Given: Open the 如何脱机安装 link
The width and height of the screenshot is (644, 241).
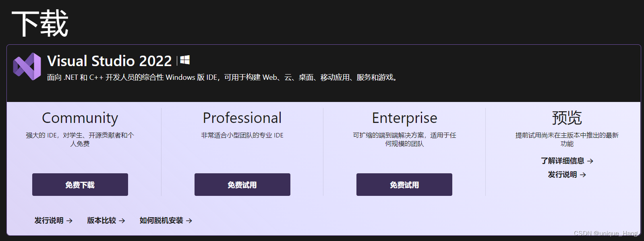Looking at the screenshot, I should point(166,220).
